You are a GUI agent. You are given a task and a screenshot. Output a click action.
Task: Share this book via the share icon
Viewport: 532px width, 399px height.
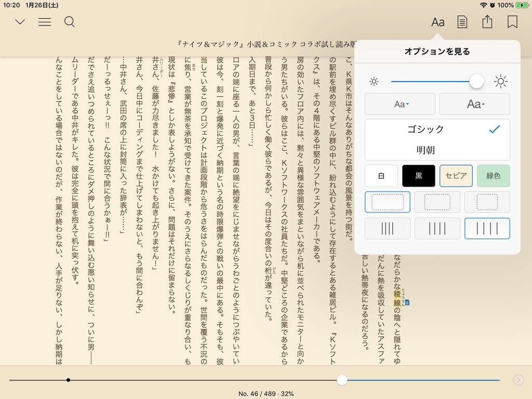pyautogui.click(x=487, y=21)
